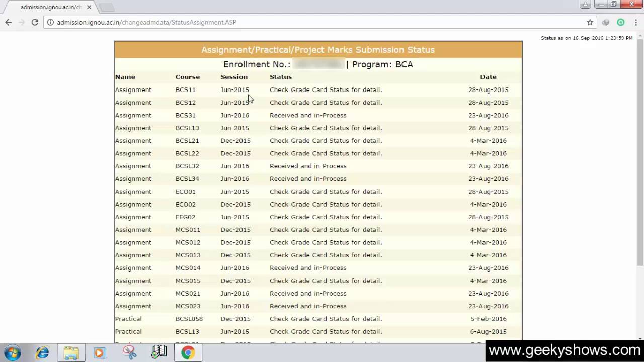Image resolution: width=644 pixels, height=362 pixels.
Task: Click date '5-Feb-2016' in BCSL058 row
Action: click(x=489, y=319)
